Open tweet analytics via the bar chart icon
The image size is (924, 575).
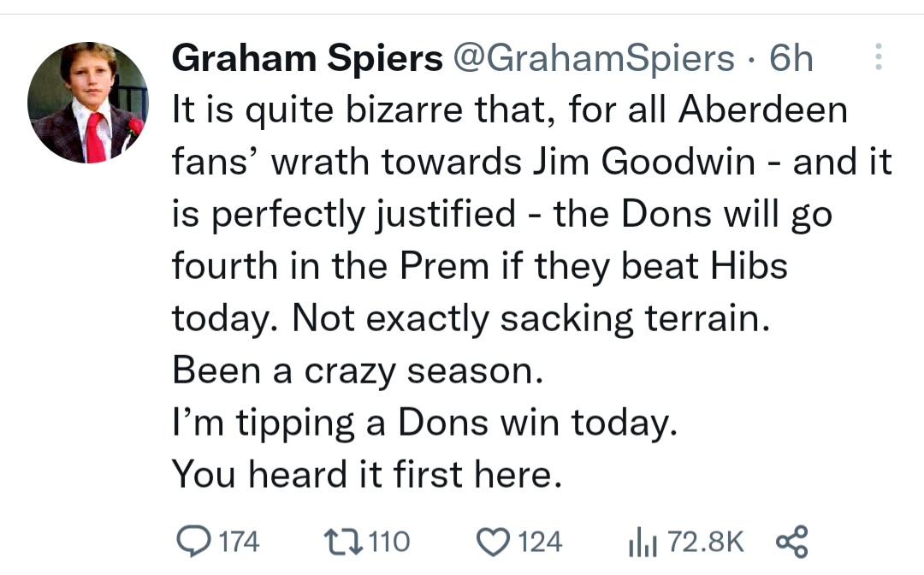click(640, 542)
